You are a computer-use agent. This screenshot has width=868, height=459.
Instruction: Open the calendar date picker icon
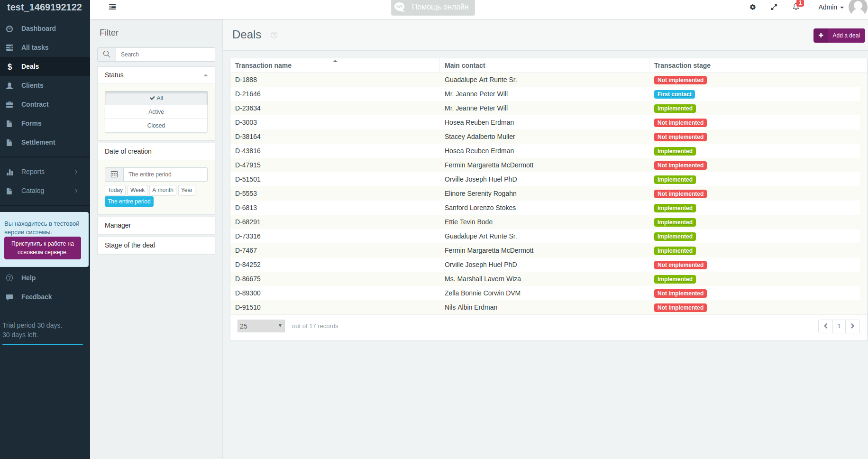114,174
